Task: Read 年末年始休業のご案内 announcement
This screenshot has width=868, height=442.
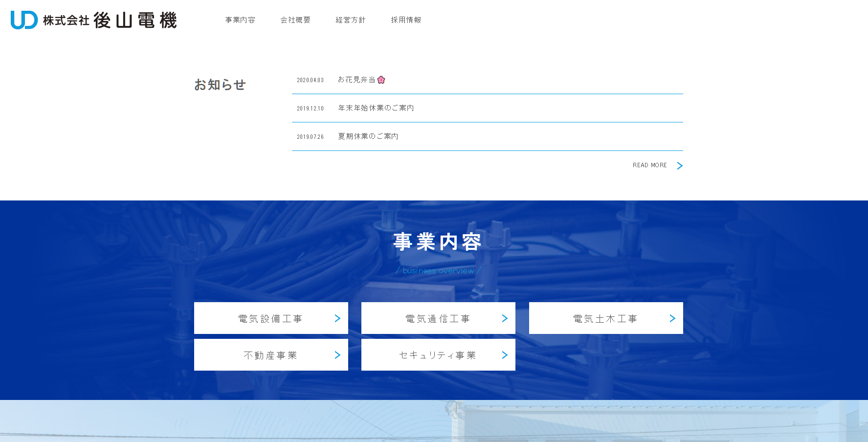Action: 376,108
